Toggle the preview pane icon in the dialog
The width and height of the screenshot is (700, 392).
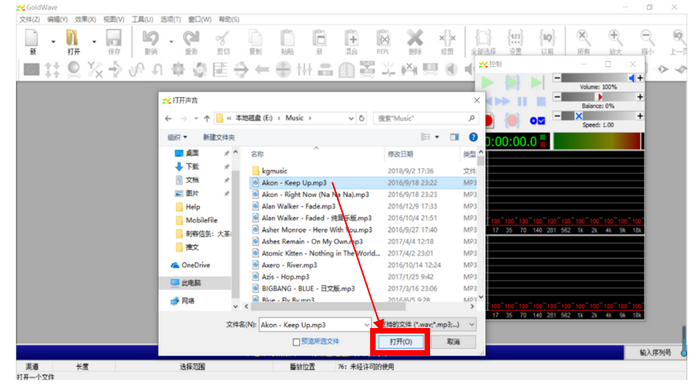coord(454,137)
